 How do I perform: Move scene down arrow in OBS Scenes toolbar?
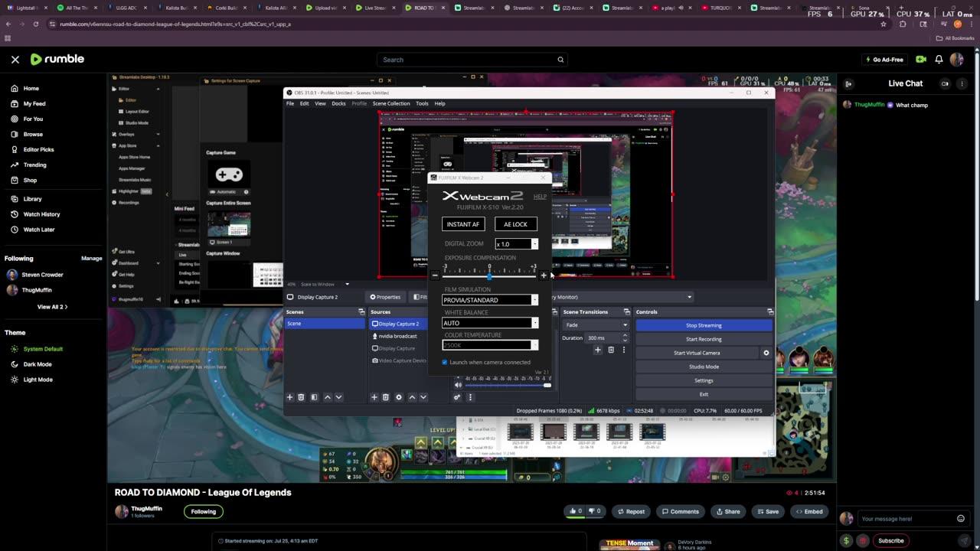[x=338, y=397]
